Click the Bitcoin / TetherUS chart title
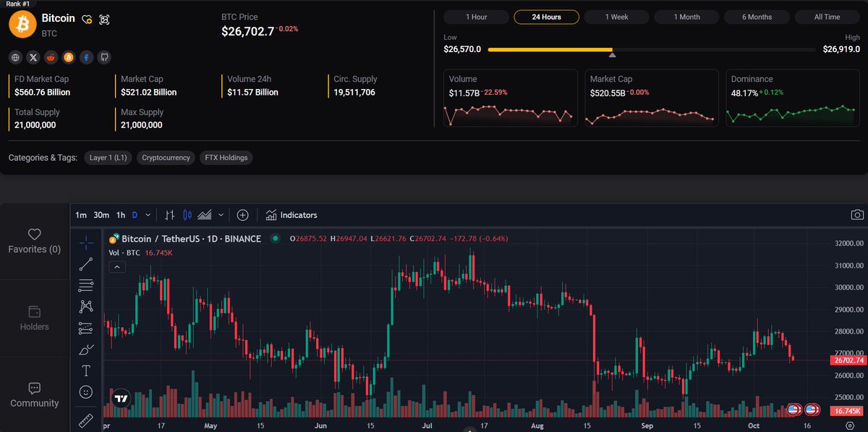Viewport: 868px width, 432px height. coord(191,239)
